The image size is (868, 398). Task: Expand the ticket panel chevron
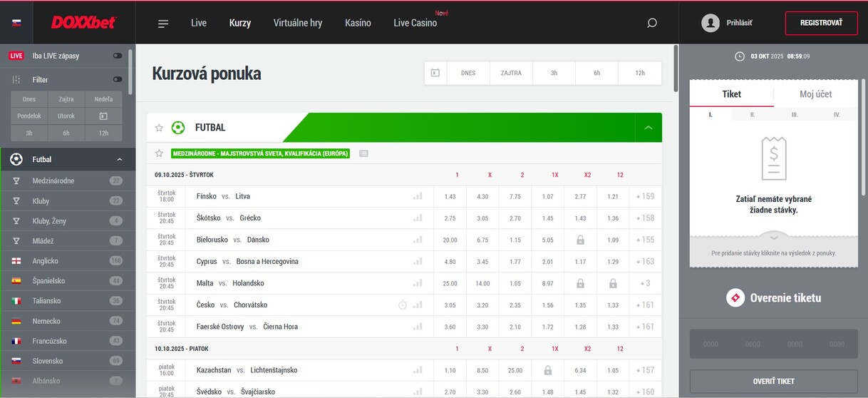click(774, 237)
